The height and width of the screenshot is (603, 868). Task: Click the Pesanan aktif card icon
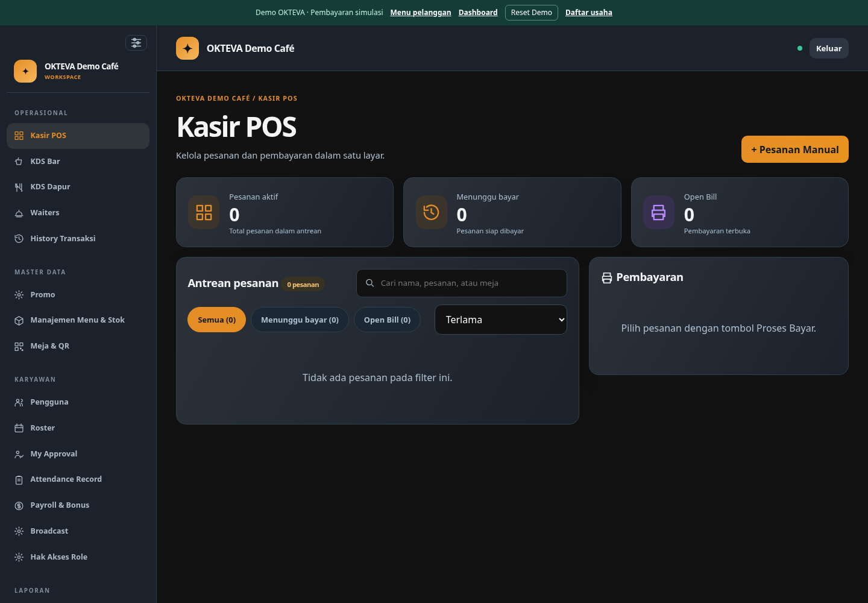tap(204, 212)
